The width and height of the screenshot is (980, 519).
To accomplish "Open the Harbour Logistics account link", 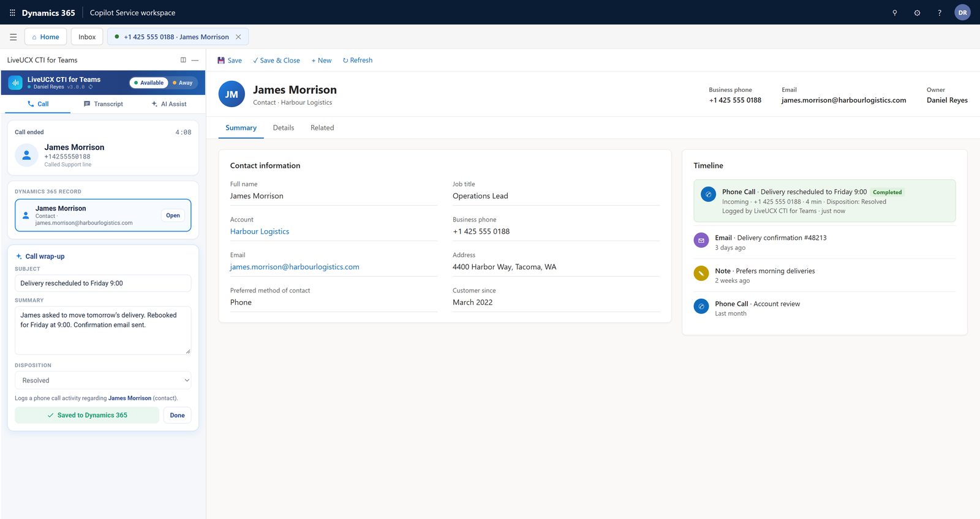I will 260,231.
